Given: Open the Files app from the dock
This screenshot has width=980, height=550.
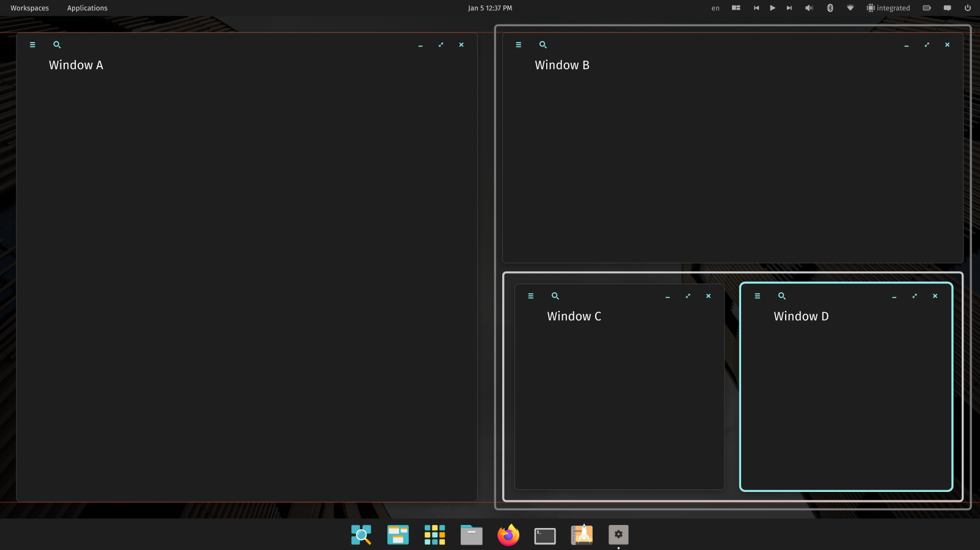Looking at the screenshot, I should pyautogui.click(x=471, y=535).
